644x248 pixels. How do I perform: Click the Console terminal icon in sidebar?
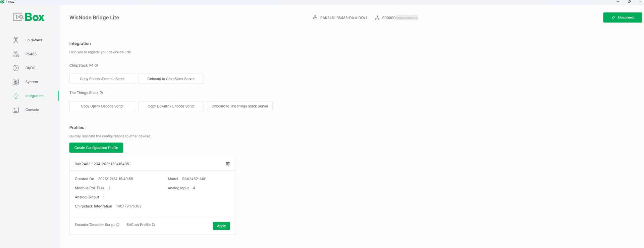pos(16,110)
